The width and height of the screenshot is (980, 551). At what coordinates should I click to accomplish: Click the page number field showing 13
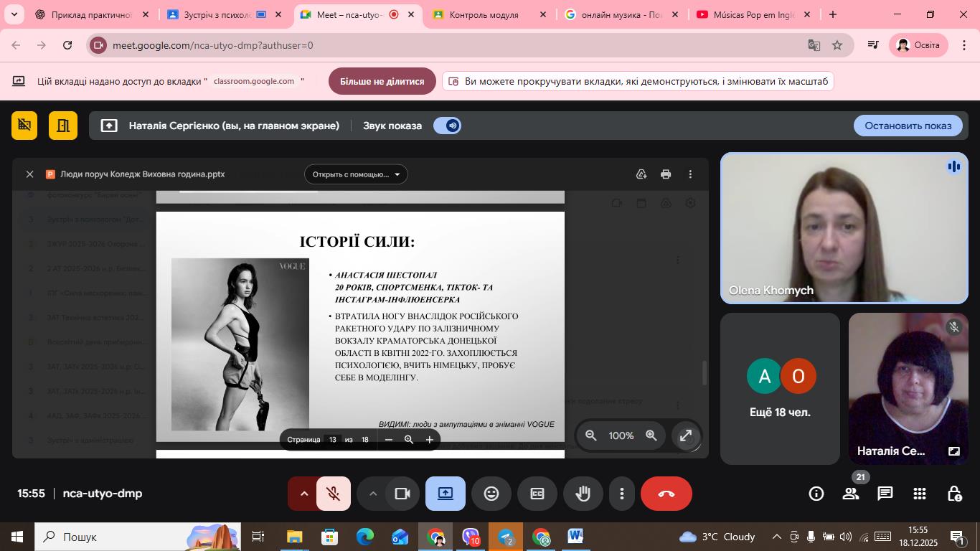tap(332, 440)
